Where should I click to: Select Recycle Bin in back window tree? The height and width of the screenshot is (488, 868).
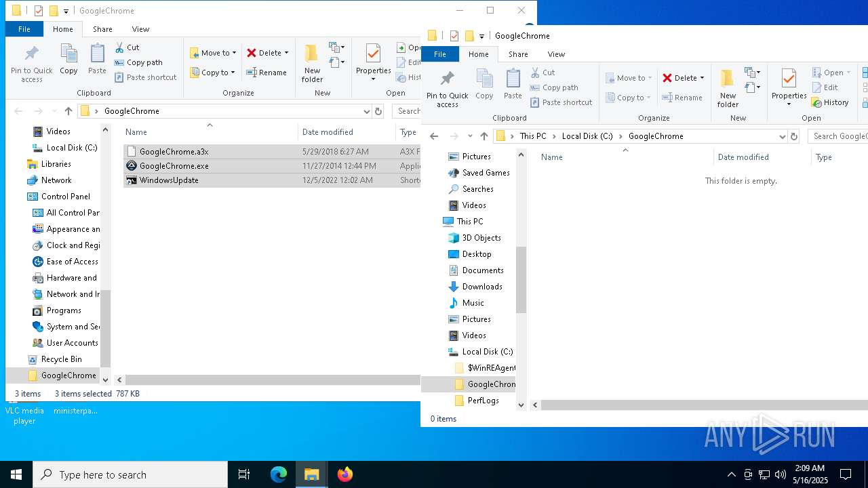62,359
